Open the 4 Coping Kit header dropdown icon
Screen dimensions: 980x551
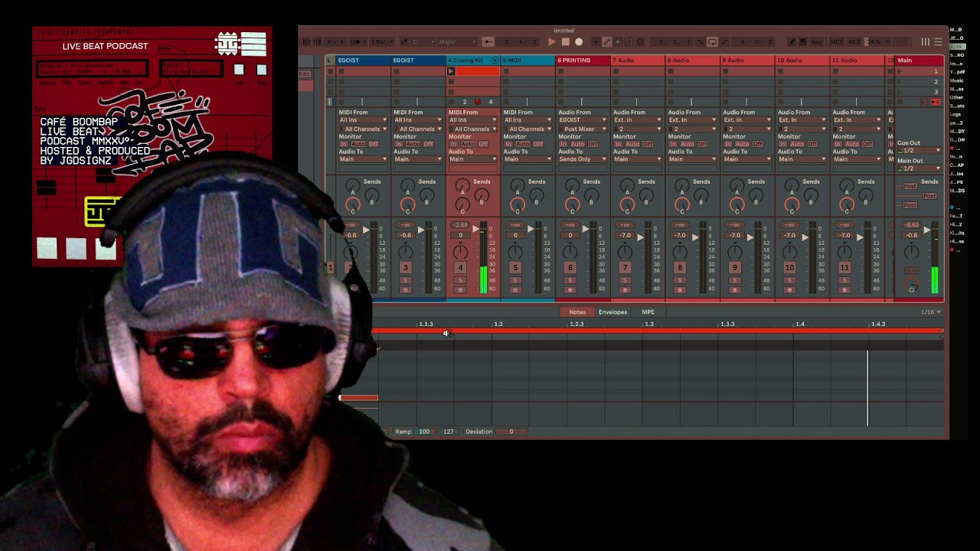pyautogui.click(x=495, y=60)
